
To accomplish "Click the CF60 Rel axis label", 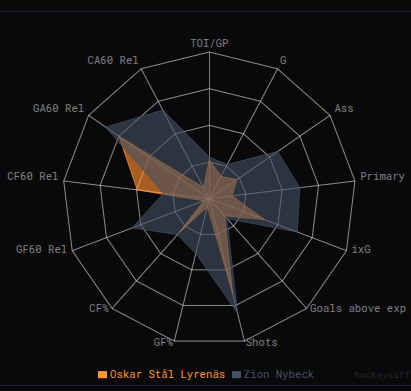I will pos(33,176).
